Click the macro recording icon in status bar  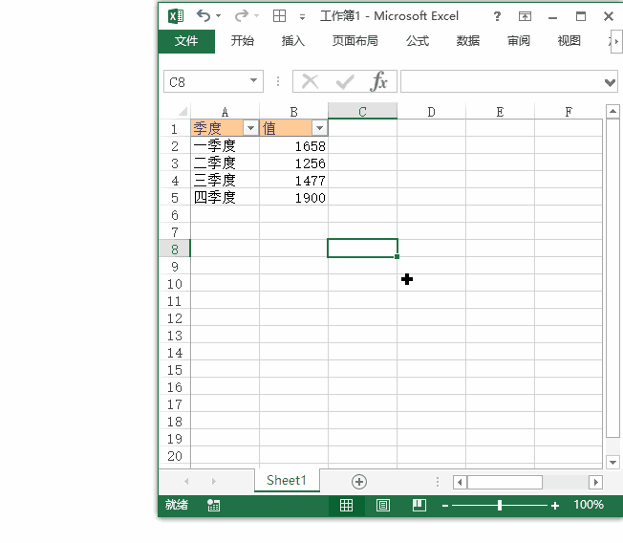214,506
